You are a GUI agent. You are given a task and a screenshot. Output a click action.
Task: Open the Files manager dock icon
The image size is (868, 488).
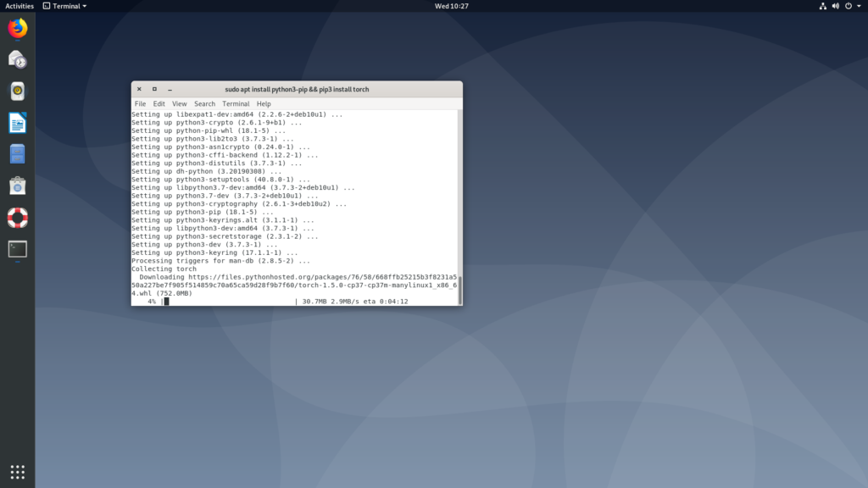click(x=18, y=154)
